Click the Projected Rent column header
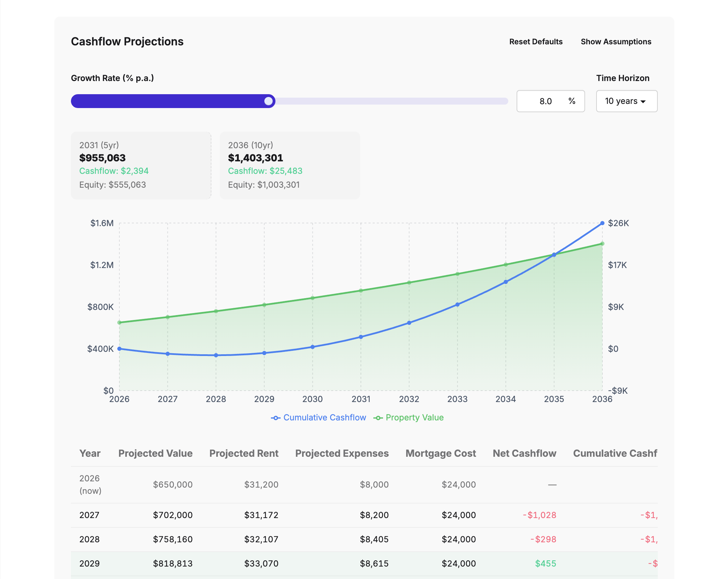This screenshot has height=579, width=728. tap(244, 453)
